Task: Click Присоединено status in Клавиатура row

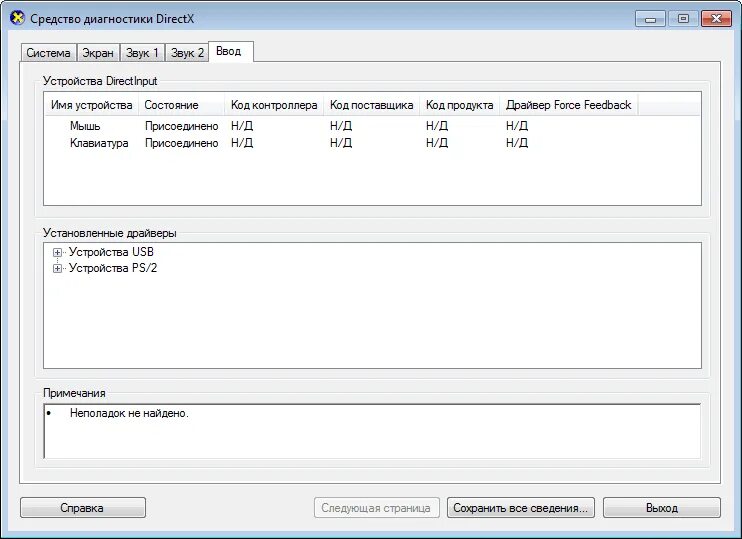Action: coord(182,143)
